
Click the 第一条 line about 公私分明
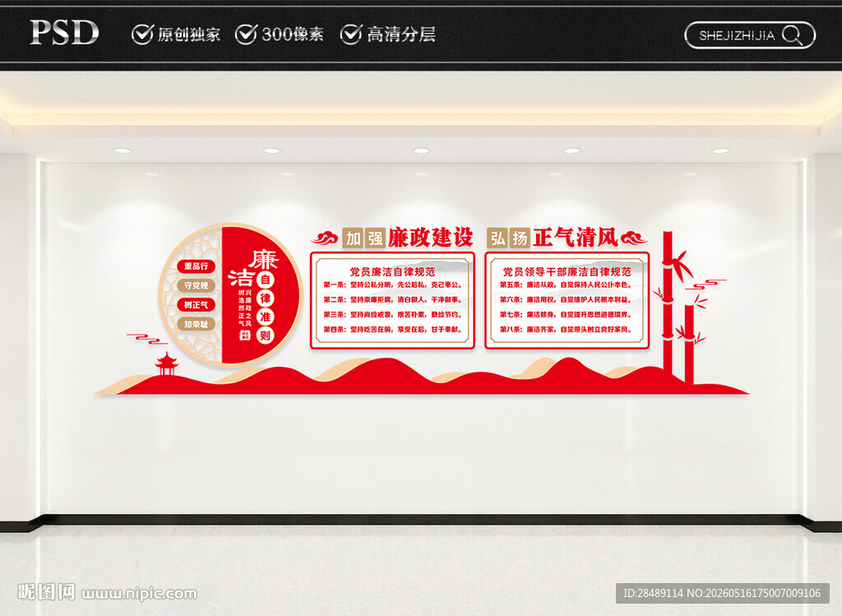[x=392, y=285]
